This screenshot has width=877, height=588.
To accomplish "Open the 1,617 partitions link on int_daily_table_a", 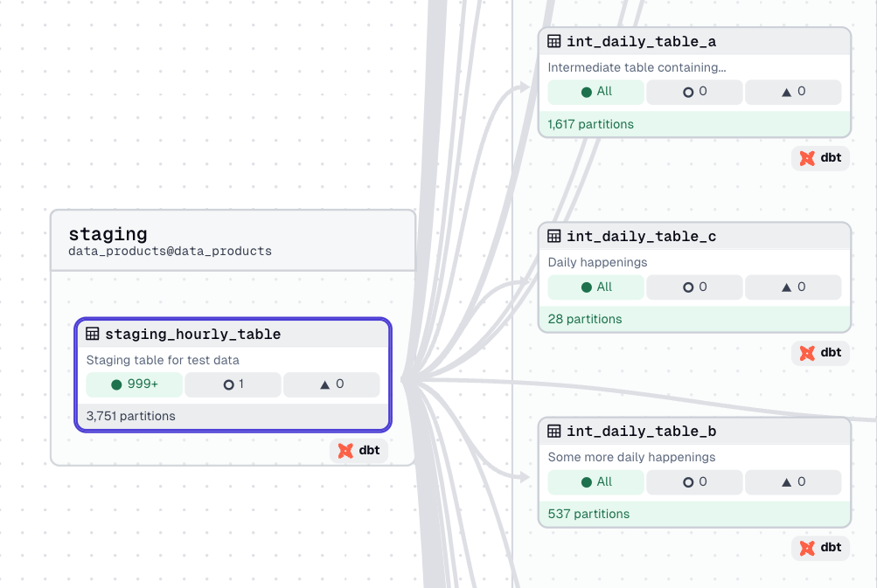I will (x=590, y=124).
